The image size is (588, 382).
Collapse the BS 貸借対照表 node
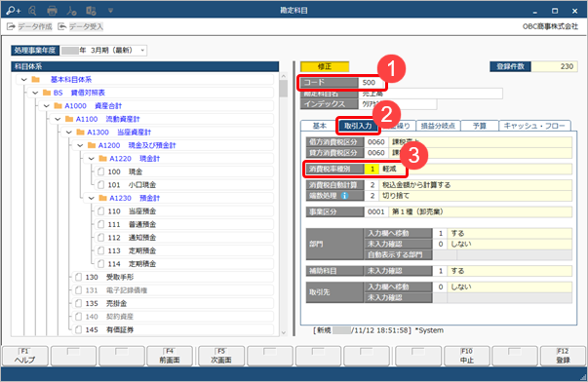pyautogui.click(x=35, y=93)
